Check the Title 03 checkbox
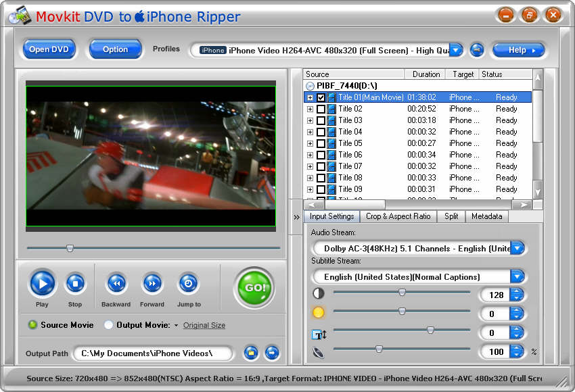The image size is (575, 392). pyautogui.click(x=321, y=120)
